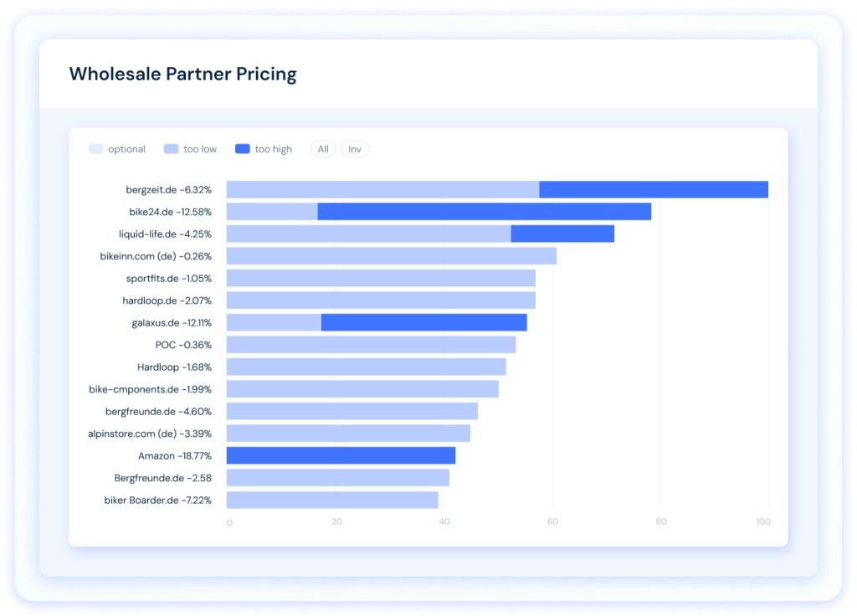The image size is (857, 616).
Task: Select the Amazon -18.77% label
Action: [x=175, y=455]
